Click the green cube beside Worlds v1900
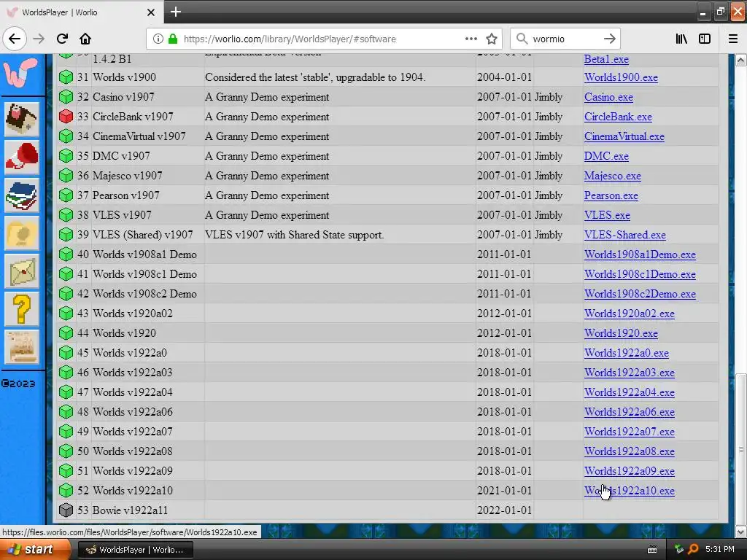 pos(66,77)
